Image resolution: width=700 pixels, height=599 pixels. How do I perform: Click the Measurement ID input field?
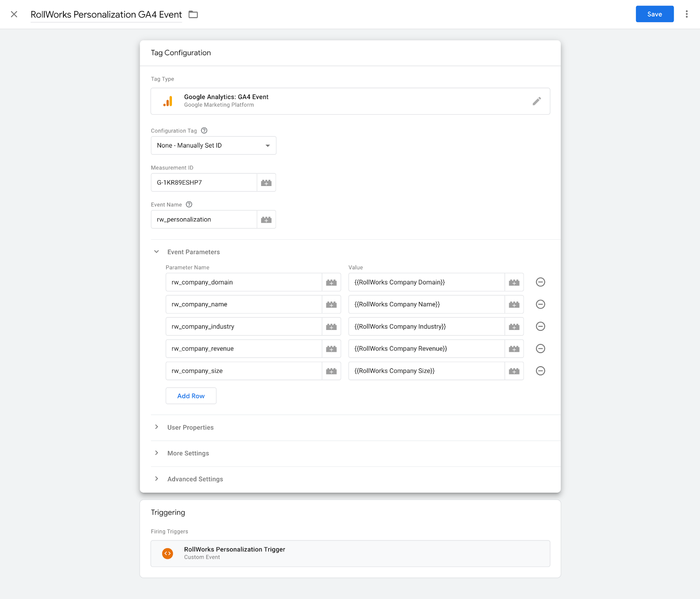click(204, 182)
